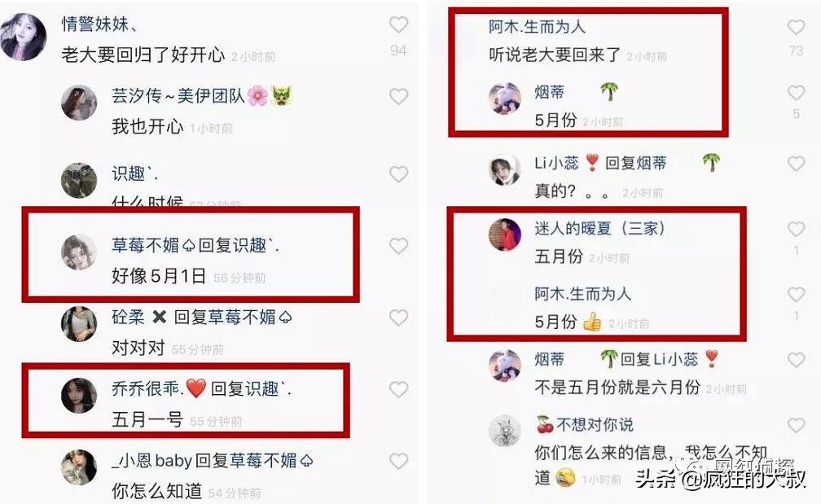Image resolution: width=821 pixels, height=504 pixels.
Task: Like 阿木.生而为人's comment 听说老大要回来了
Action: tap(796, 27)
